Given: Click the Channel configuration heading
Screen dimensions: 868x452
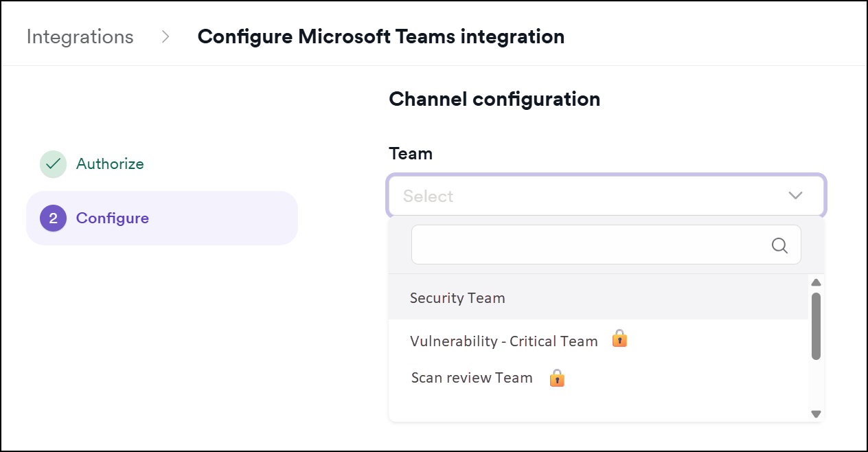Looking at the screenshot, I should [494, 99].
